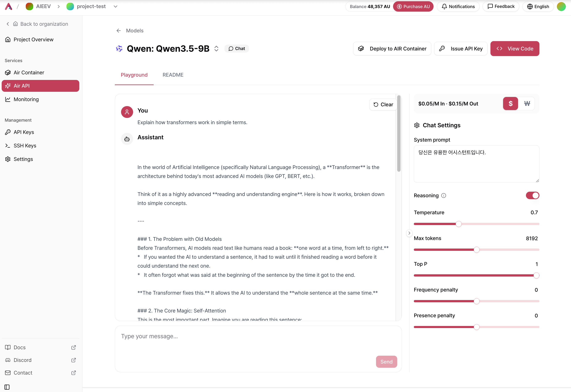Click the Reasoning info icon
This screenshot has height=392, width=571.
[x=444, y=196]
